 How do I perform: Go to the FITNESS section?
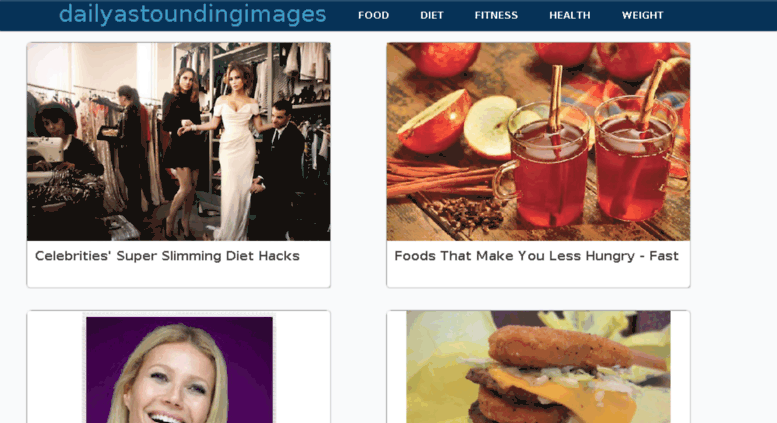point(496,15)
